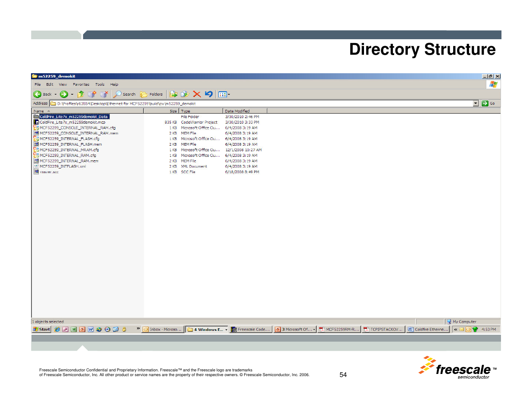Screen dimensions: 532x411
Task: Open the Views dropdown arrow
Action: (x=229, y=94)
